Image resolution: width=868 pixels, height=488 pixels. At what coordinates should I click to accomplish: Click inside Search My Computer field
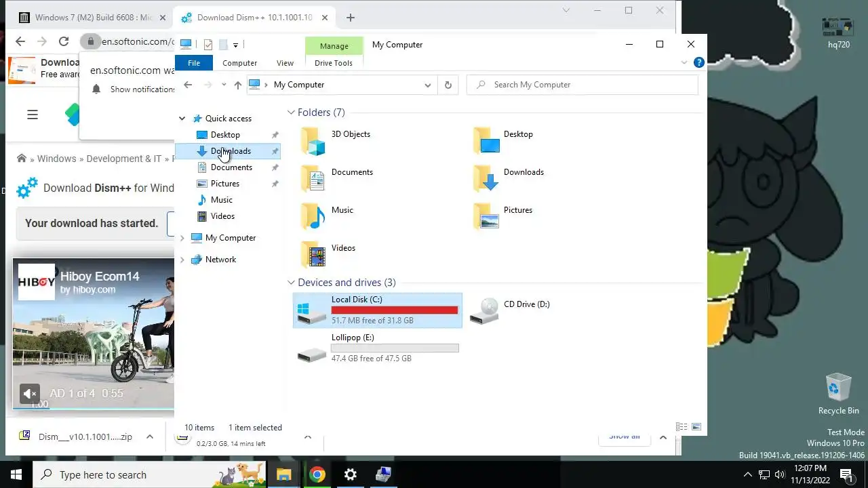click(583, 85)
